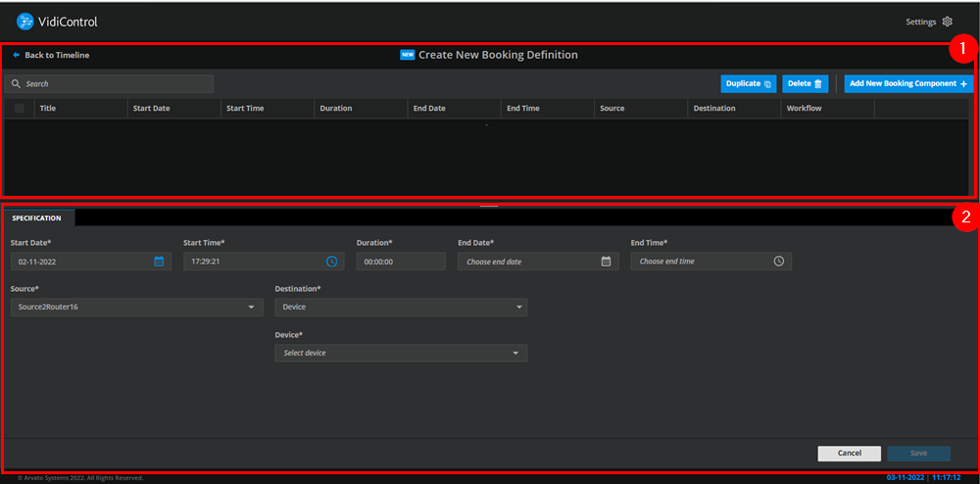Click Add New Booking Component button
Screen dimensions: 980x484
[907, 84]
